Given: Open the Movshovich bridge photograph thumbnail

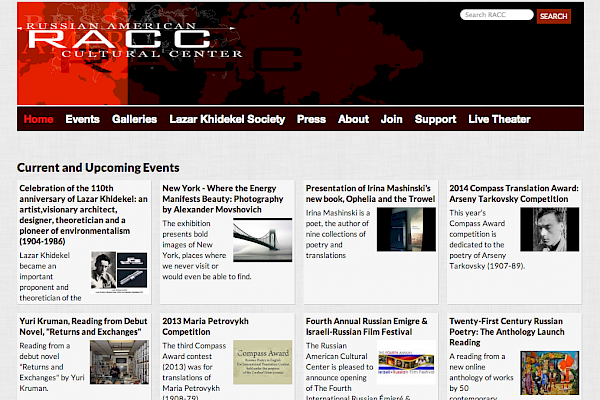Looking at the screenshot, I should click(x=262, y=240).
